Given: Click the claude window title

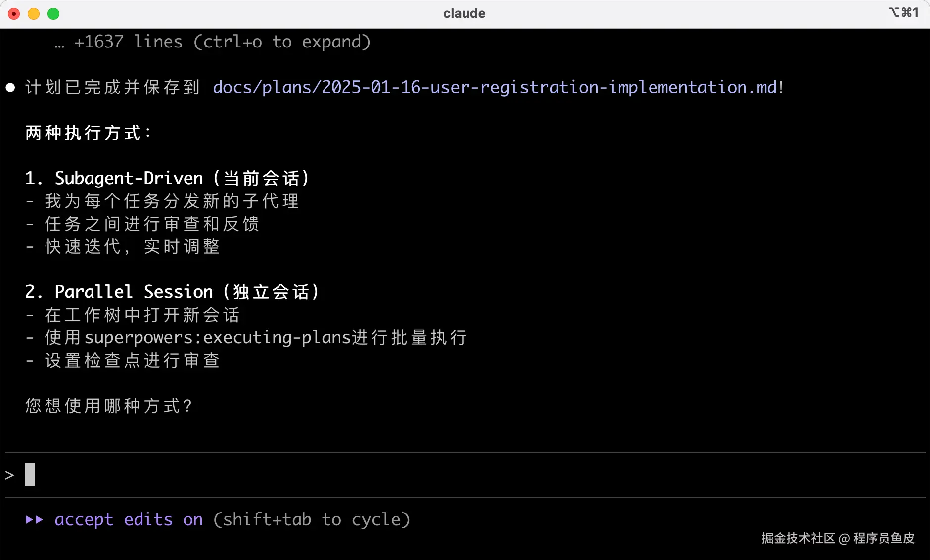Looking at the screenshot, I should tap(464, 13).
